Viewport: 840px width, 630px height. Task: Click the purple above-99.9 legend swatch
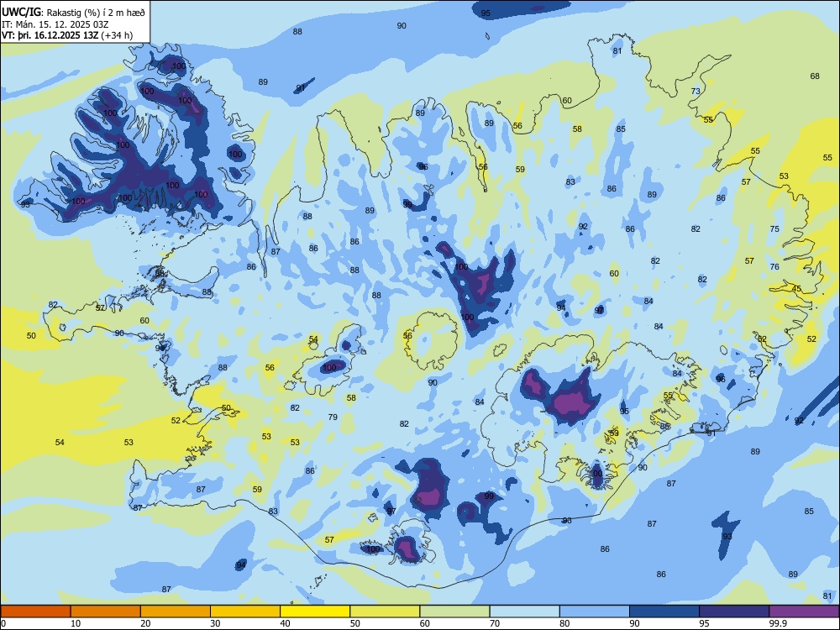point(804,612)
